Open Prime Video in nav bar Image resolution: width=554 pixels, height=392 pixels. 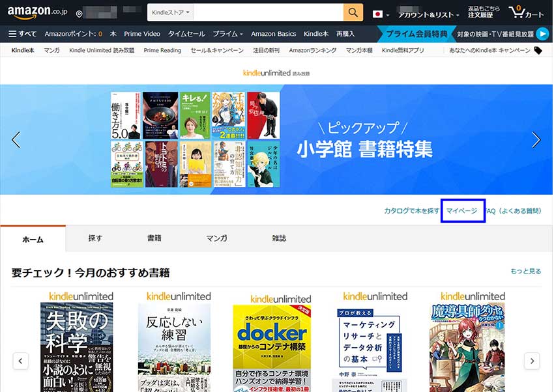(x=142, y=34)
